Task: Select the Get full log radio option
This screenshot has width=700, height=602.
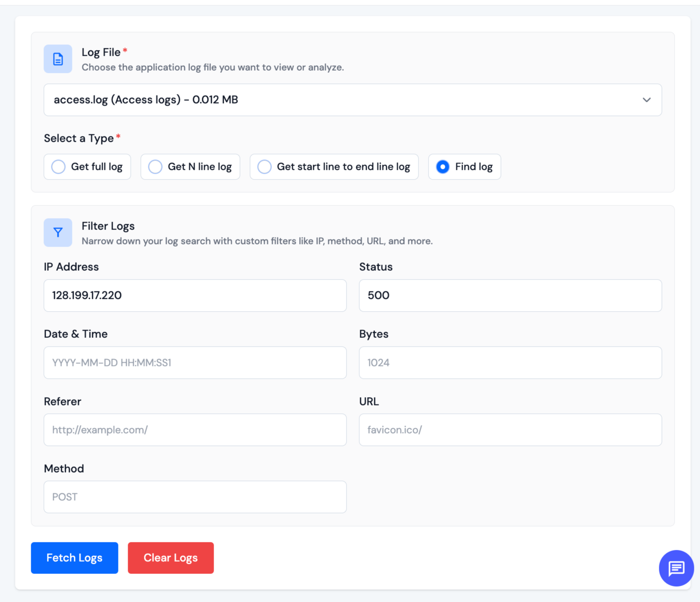Action: pos(58,167)
